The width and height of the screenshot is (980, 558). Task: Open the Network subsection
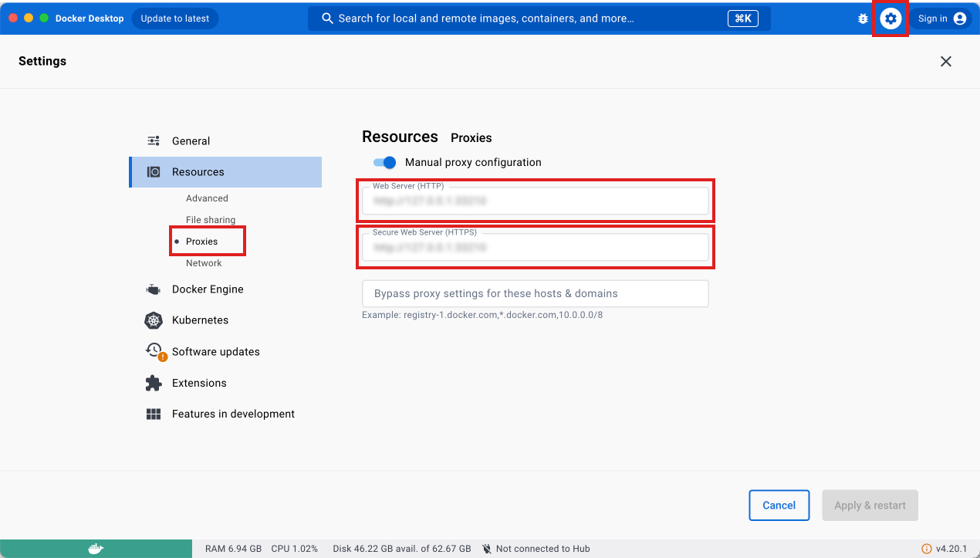(204, 263)
